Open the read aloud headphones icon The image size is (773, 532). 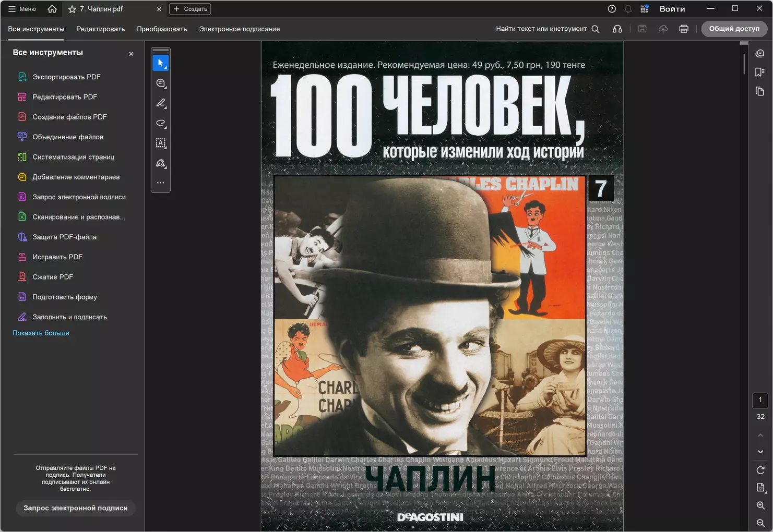(x=617, y=29)
